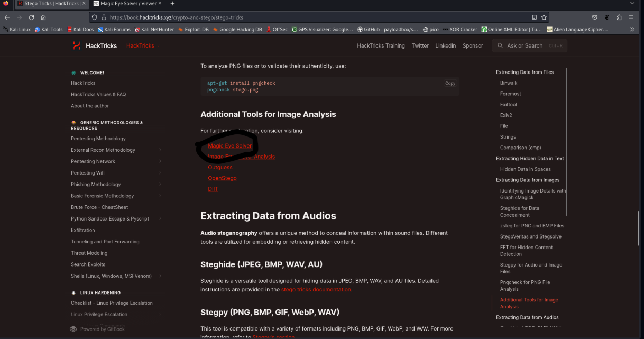The width and height of the screenshot is (644, 339).
Task: Jump to Steghide for Data Concealment
Action: pos(520,212)
